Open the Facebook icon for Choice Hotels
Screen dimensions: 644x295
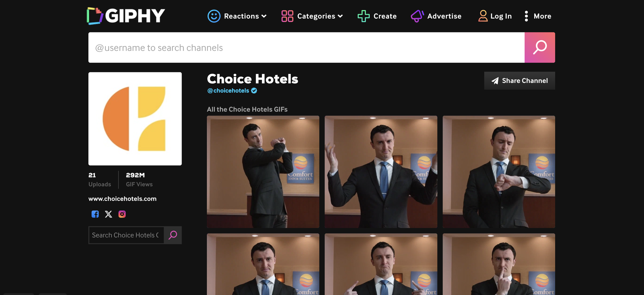[x=95, y=214]
